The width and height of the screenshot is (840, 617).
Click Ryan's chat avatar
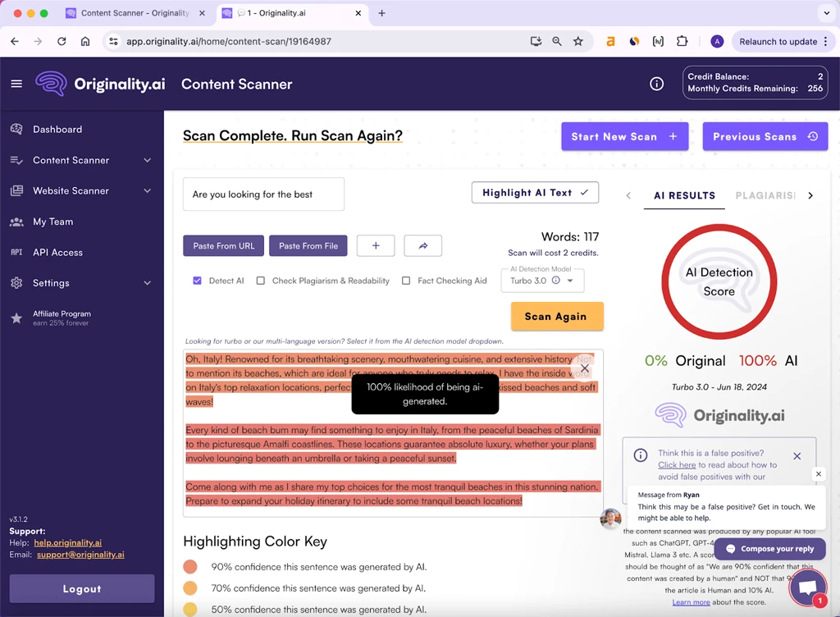click(610, 518)
